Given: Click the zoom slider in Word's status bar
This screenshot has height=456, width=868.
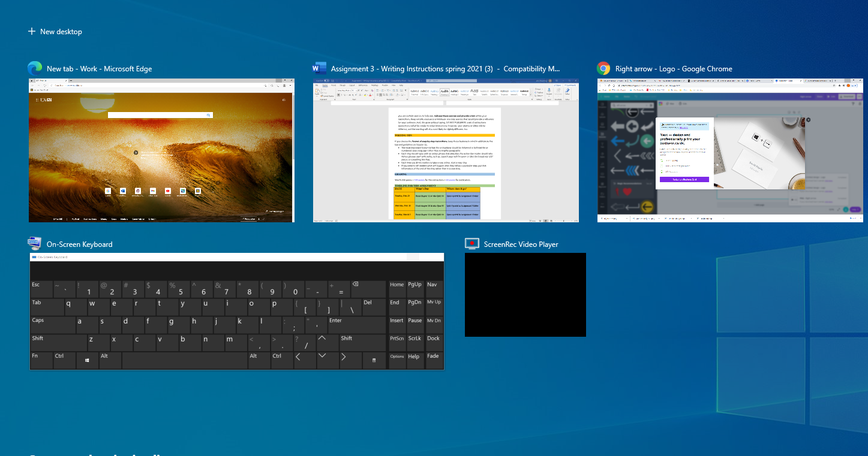Looking at the screenshot, I should [x=563, y=221].
